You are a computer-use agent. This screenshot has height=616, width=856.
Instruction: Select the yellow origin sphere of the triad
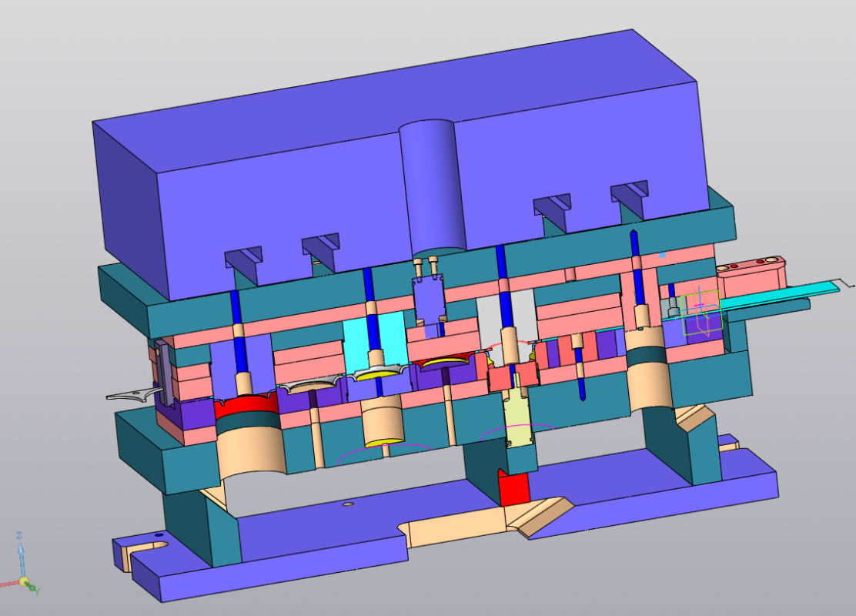[24, 581]
